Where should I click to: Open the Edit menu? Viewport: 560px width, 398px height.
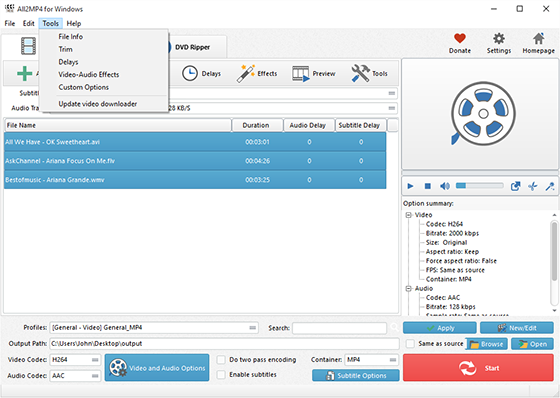pos(29,23)
